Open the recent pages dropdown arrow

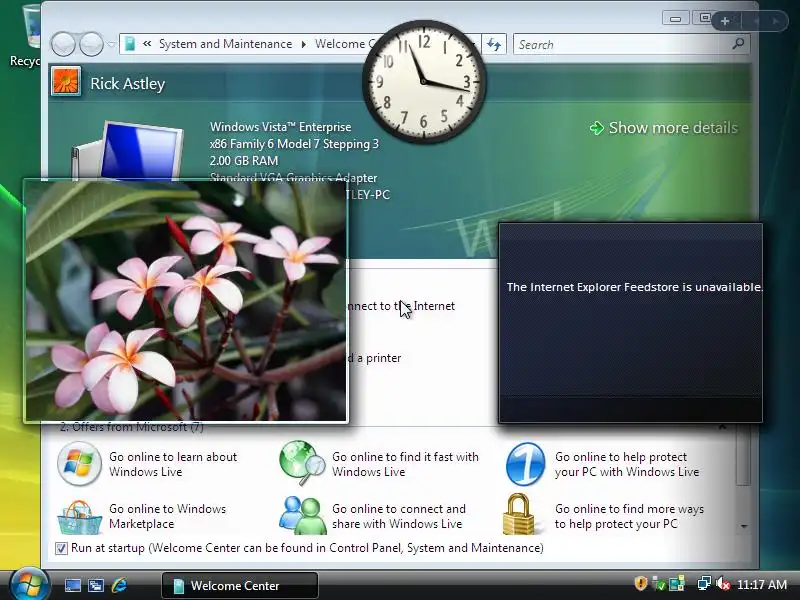[x=111, y=44]
